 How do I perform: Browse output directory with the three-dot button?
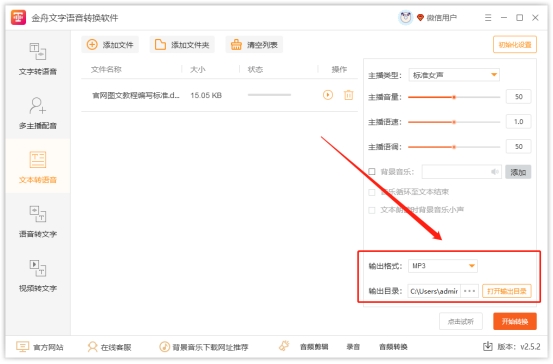[469, 291]
